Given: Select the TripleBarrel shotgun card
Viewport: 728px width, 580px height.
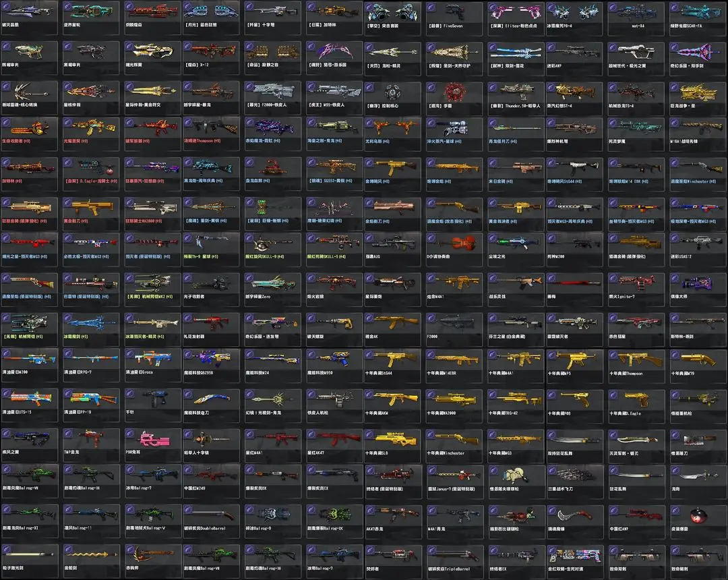Looking at the screenshot, I should click(x=454, y=561).
